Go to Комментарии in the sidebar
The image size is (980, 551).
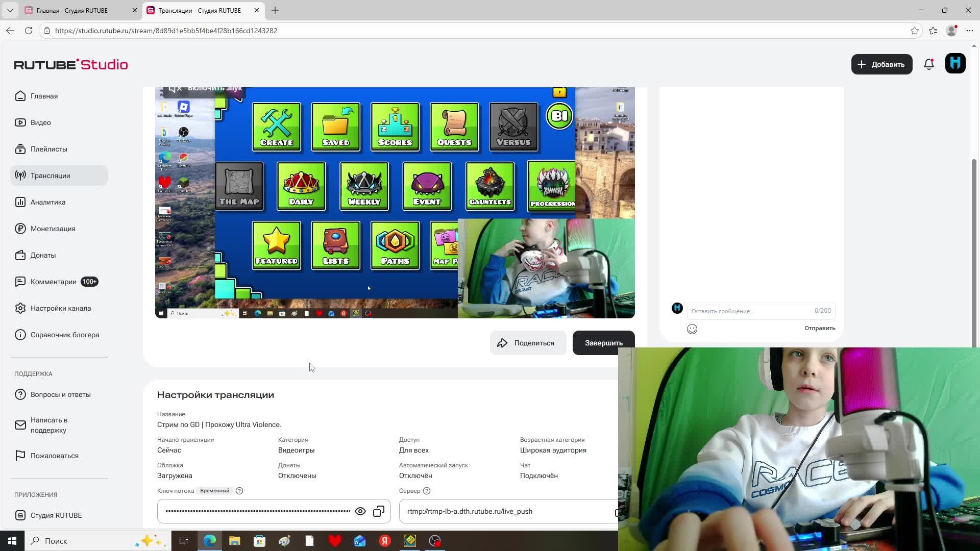pos(53,282)
